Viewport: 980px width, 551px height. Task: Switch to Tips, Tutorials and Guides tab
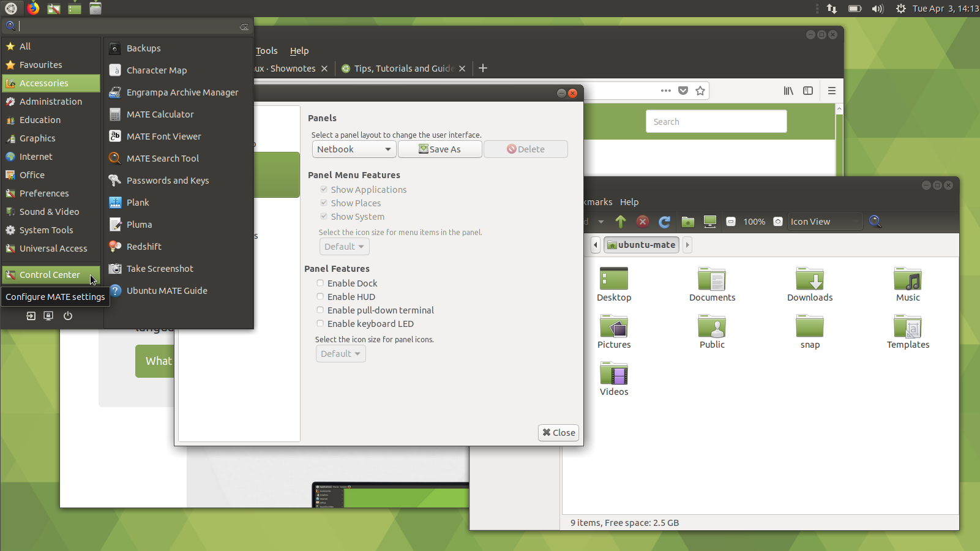click(x=403, y=69)
